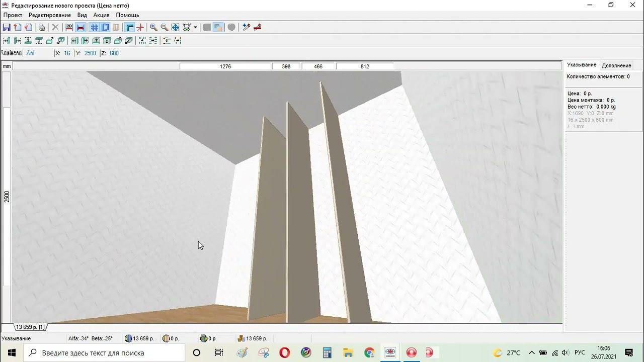Click the 466 ruler dimension segment
Image resolution: width=644 pixels, height=362 pixels.
pyautogui.click(x=318, y=66)
